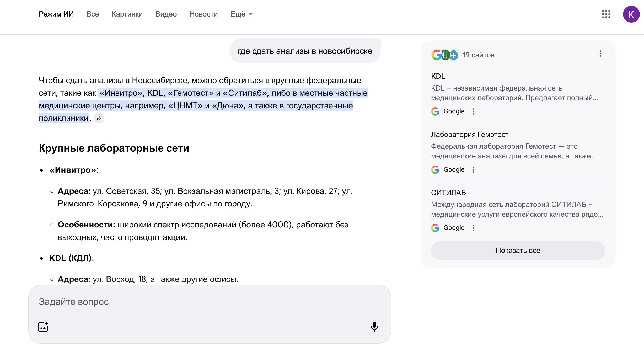Open the KDL source link

pyautogui.click(x=438, y=76)
